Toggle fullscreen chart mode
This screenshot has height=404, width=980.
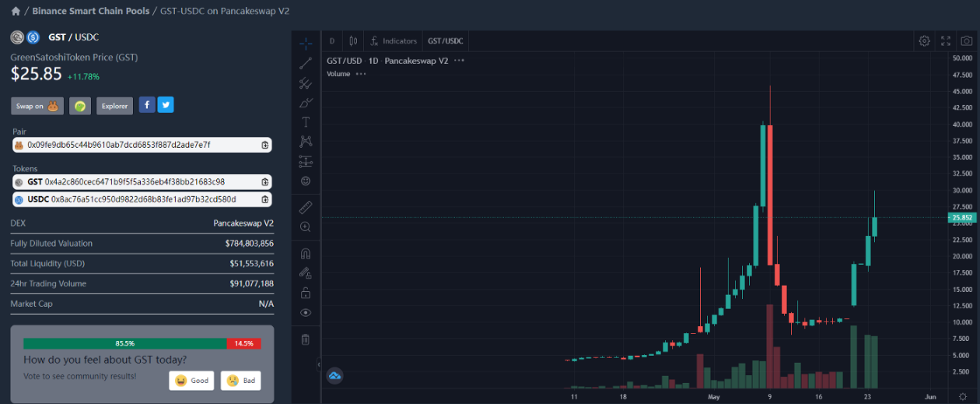946,41
